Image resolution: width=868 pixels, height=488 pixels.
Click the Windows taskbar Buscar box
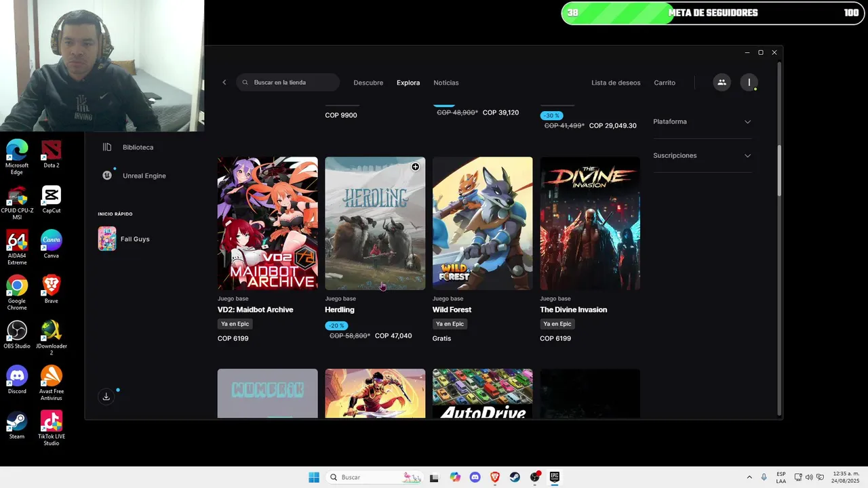point(375,477)
